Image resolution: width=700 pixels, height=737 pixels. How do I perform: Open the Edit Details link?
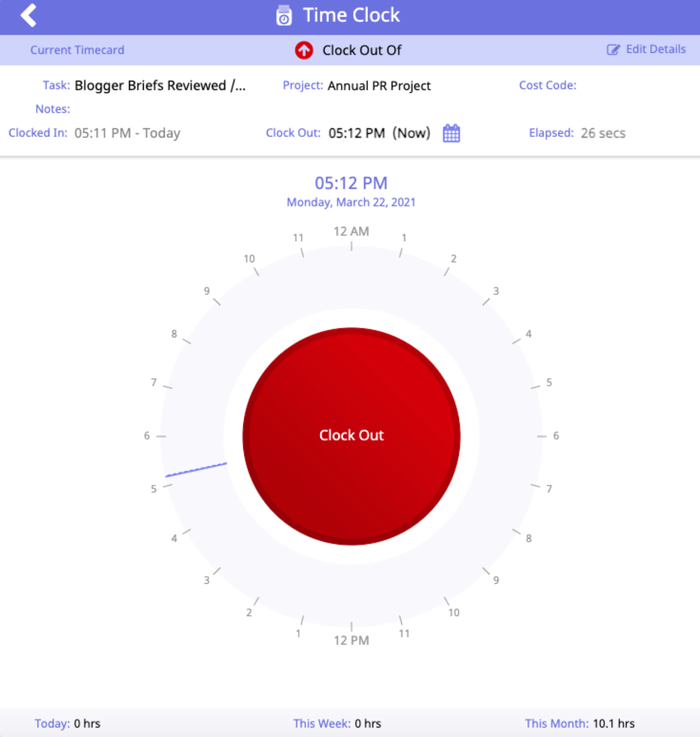pyautogui.click(x=655, y=49)
